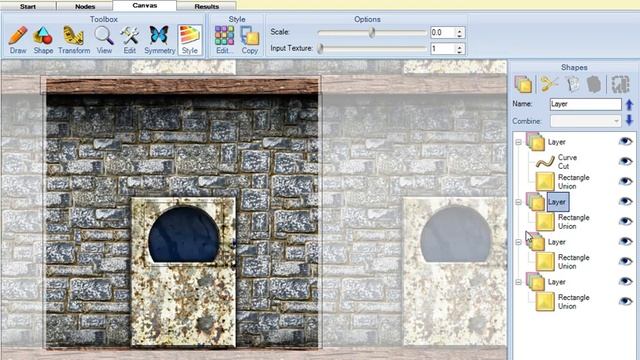Select the highlighted Layer label in tree
This screenshot has width=640, height=360.
tap(557, 202)
